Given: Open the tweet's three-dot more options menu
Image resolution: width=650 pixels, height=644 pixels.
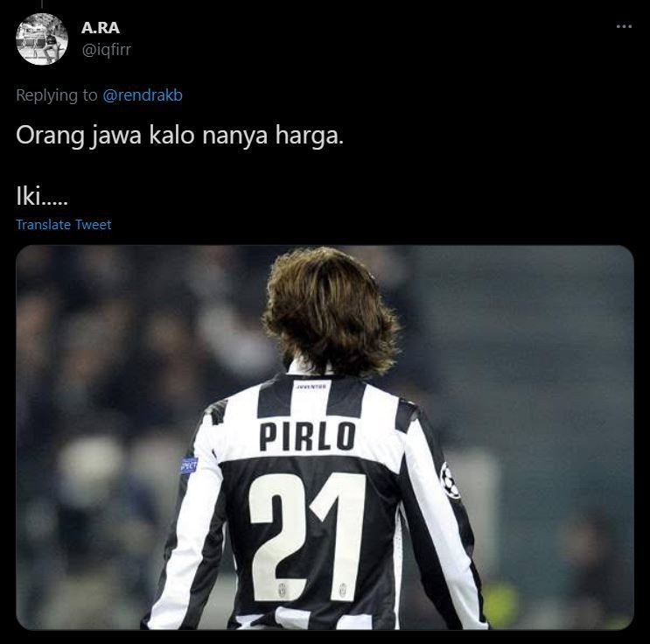Looking at the screenshot, I should click(624, 26).
